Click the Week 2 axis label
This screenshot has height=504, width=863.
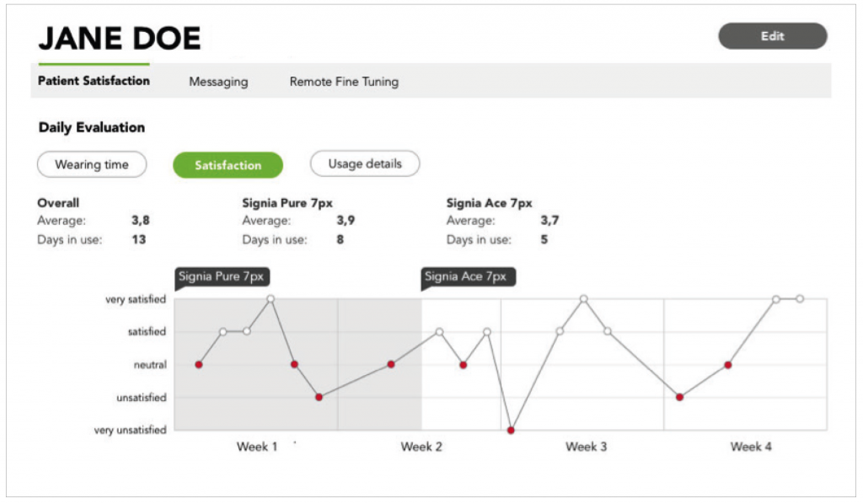click(421, 447)
